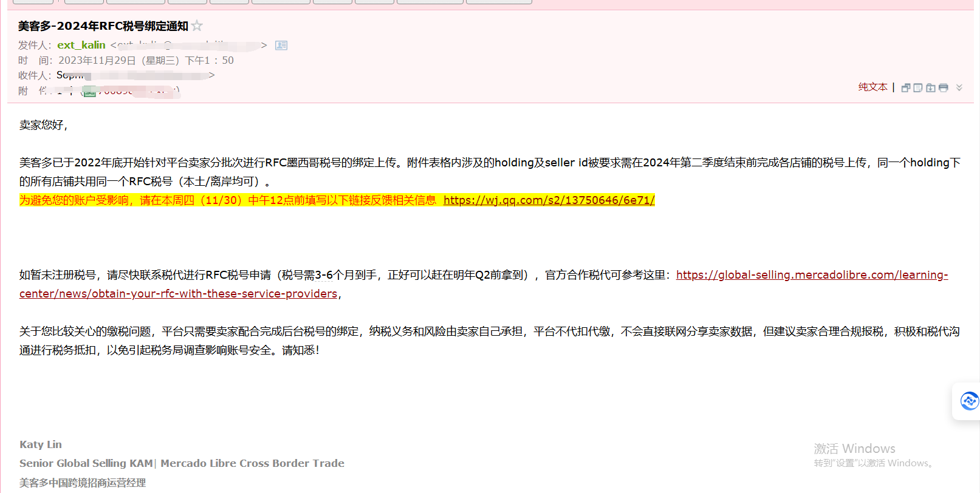Viewport: 980px width, 493px height.
Task: Click the email subject 美客多-2024年RFC税号绑定通知
Action: click(x=103, y=26)
